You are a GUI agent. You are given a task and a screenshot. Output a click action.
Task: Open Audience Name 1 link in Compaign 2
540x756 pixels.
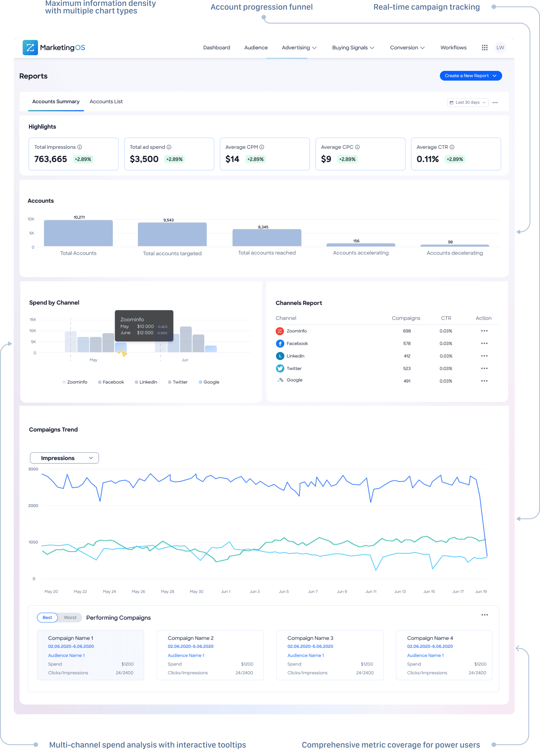coord(186,655)
